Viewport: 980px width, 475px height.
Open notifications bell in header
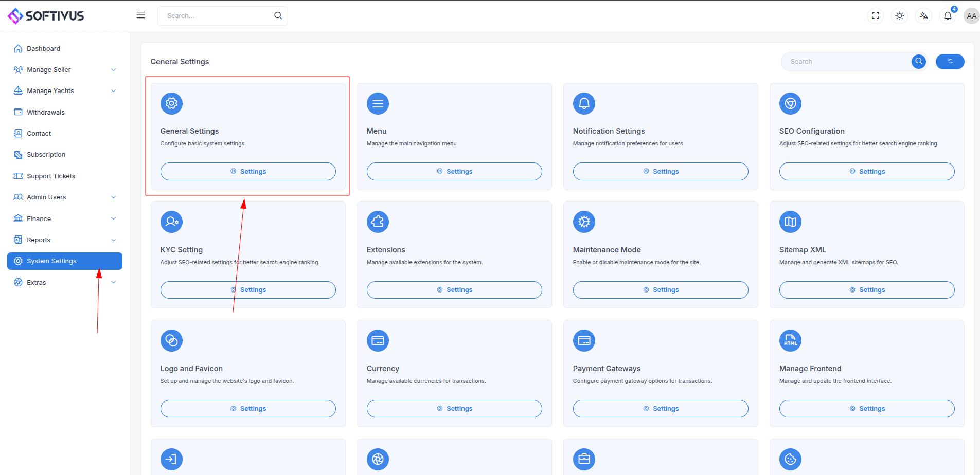click(x=948, y=16)
